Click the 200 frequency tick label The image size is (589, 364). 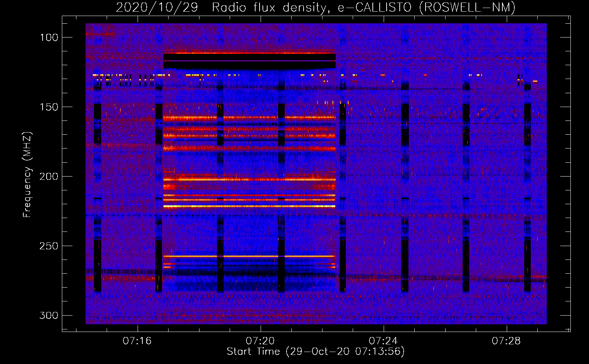49,177
